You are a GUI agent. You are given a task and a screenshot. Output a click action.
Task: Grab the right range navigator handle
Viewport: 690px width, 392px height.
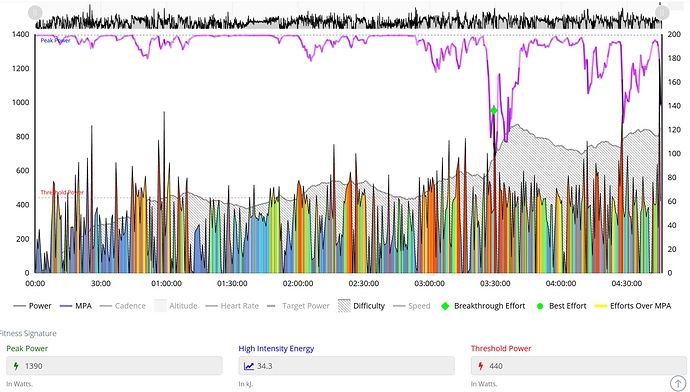[x=662, y=12]
